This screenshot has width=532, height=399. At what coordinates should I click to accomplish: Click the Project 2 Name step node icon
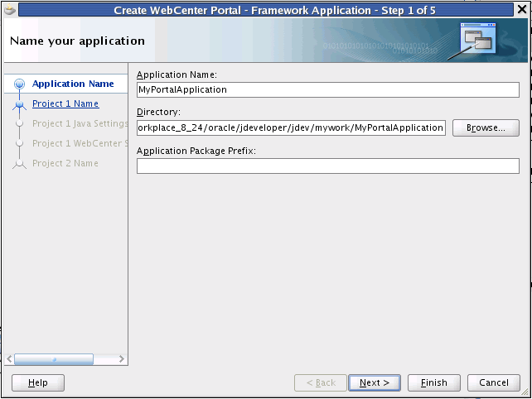(19, 164)
